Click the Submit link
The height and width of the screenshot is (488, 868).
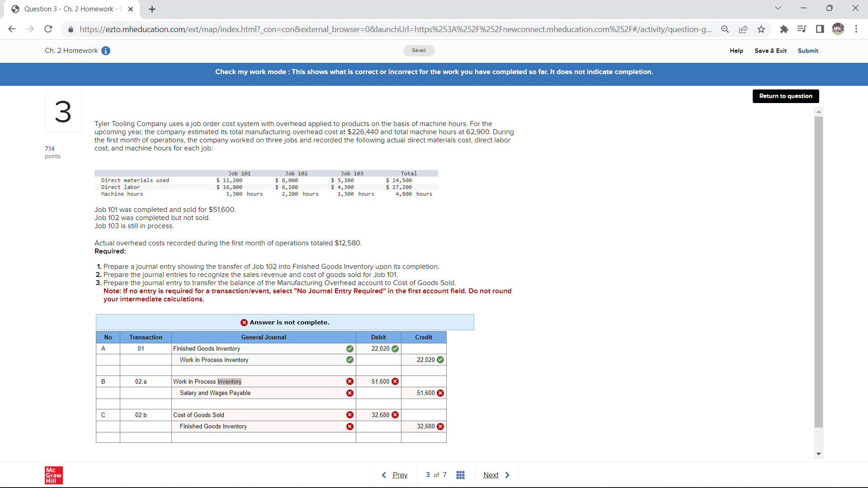click(807, 51)
